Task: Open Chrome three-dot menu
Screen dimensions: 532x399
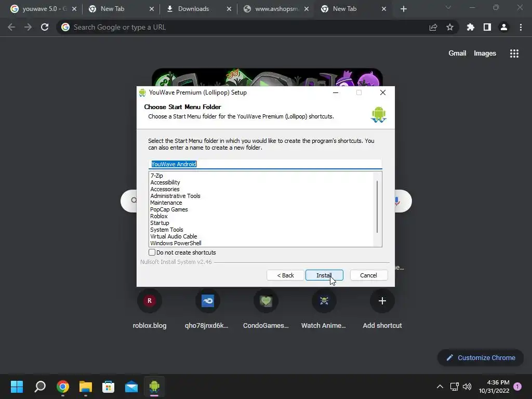Action: pos(521,27)
